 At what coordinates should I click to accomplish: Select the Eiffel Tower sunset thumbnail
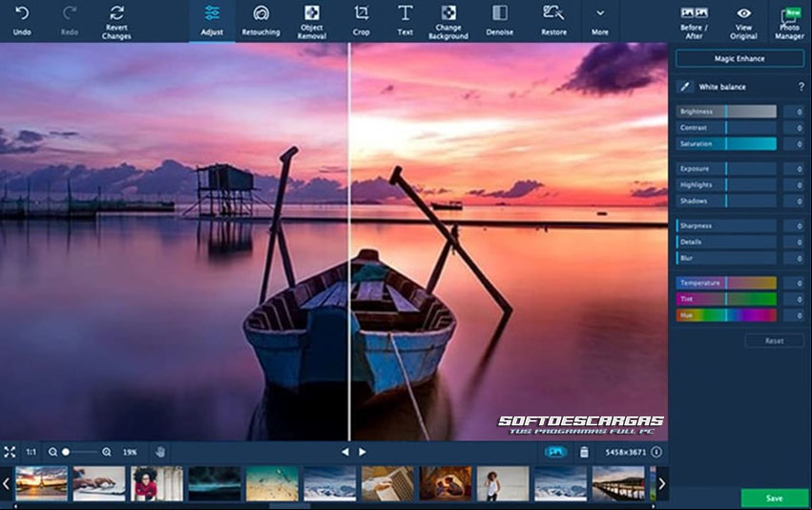tap(41, 483)
